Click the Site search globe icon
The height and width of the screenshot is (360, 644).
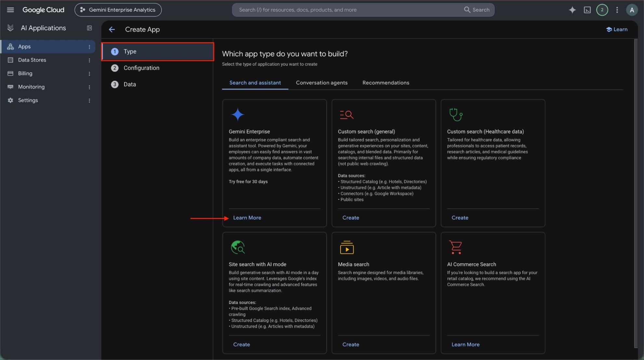pos(238,247)
